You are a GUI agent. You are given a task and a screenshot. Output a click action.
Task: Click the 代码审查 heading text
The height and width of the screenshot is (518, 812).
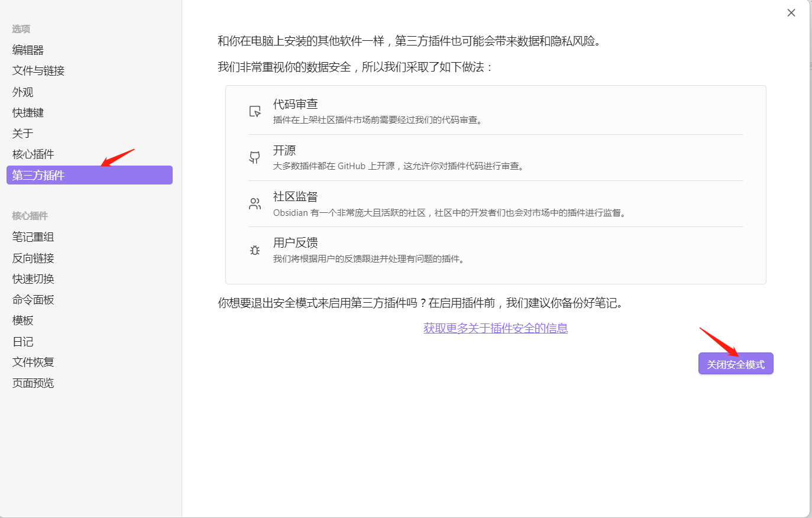296,104
